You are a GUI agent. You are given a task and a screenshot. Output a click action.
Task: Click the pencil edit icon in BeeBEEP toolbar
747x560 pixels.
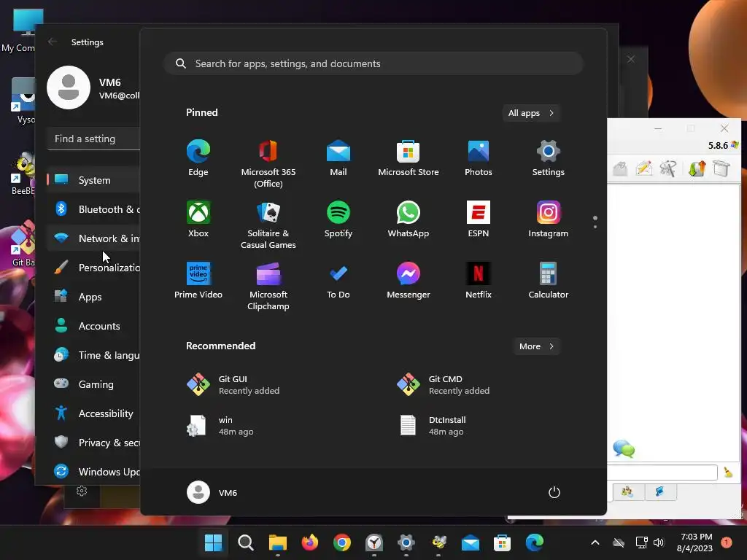644,168
